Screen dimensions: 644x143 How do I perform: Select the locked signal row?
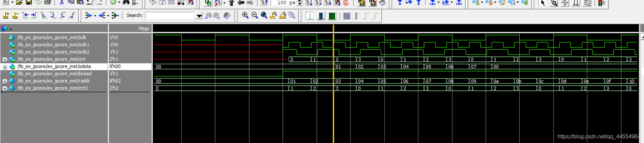pos(54,74)
